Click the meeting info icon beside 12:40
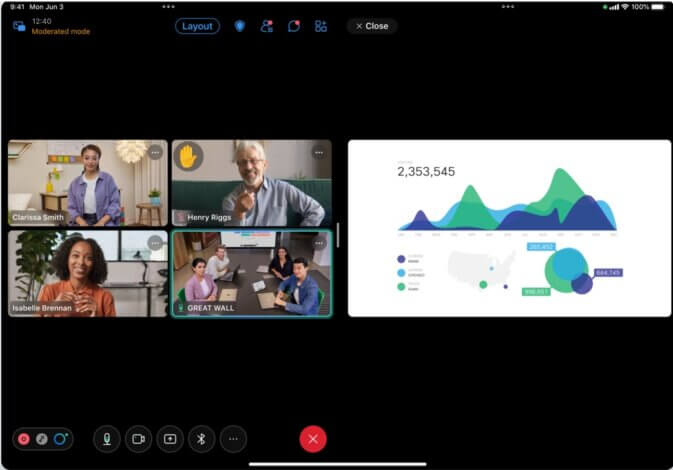Viewport: 673px width, 470px height. pos(19,26)
